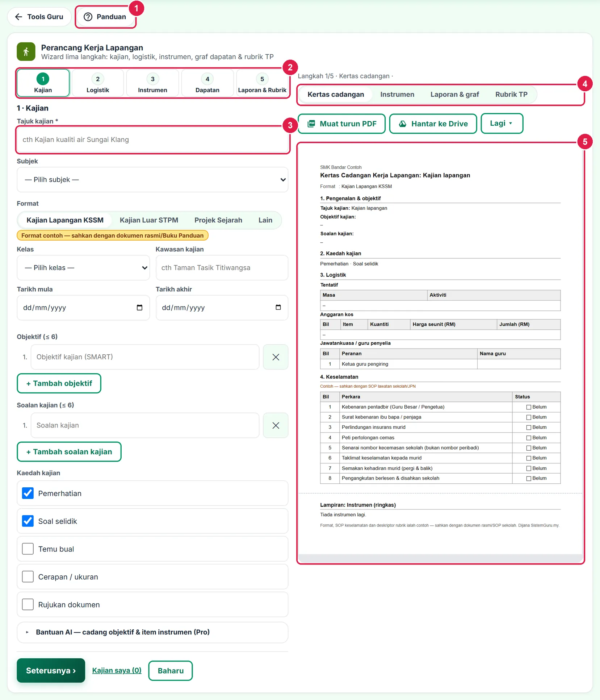Remove the first objektif with the X icon
Viewport: 600px width, 700px height.
tap(276, 357)
